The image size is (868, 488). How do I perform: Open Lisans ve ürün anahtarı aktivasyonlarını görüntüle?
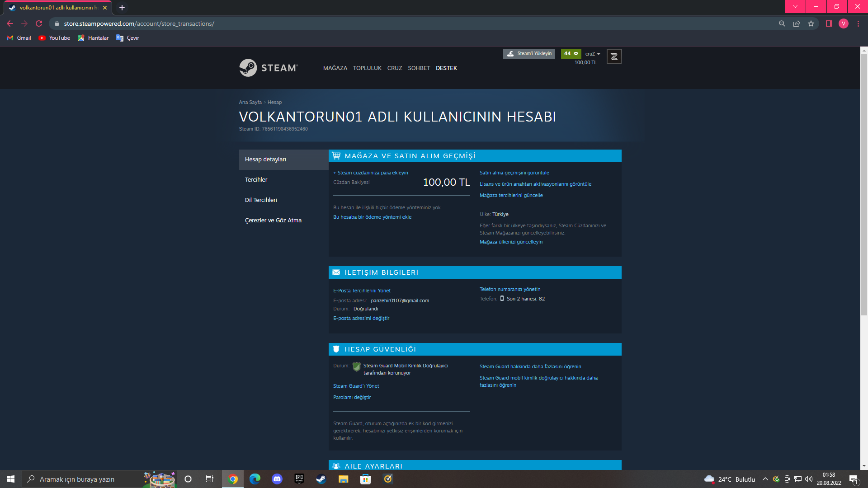[535, 184]
